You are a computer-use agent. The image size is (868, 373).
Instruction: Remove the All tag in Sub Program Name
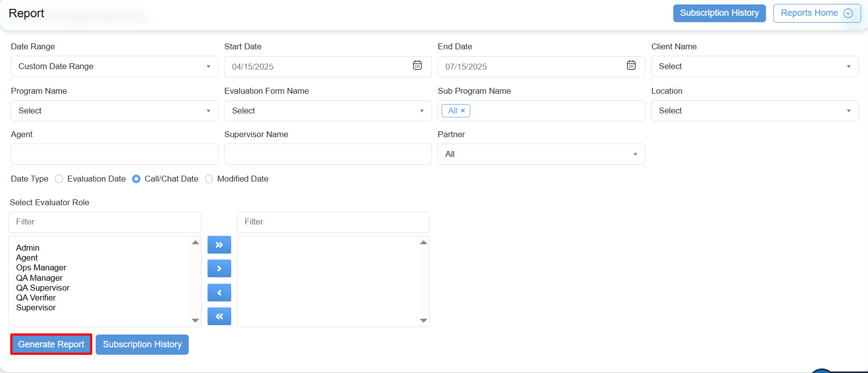pyautogui.click(x=463, y=111)
